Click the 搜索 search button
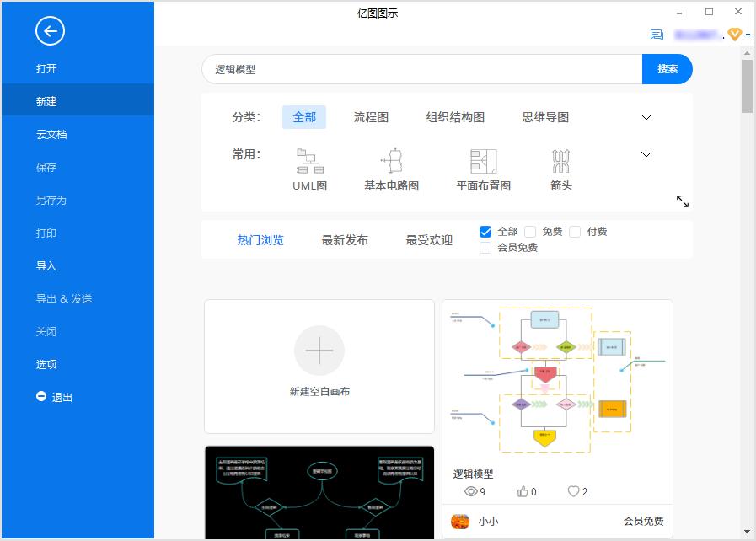This screenshot has height=541, width=756. coord(667,69)
